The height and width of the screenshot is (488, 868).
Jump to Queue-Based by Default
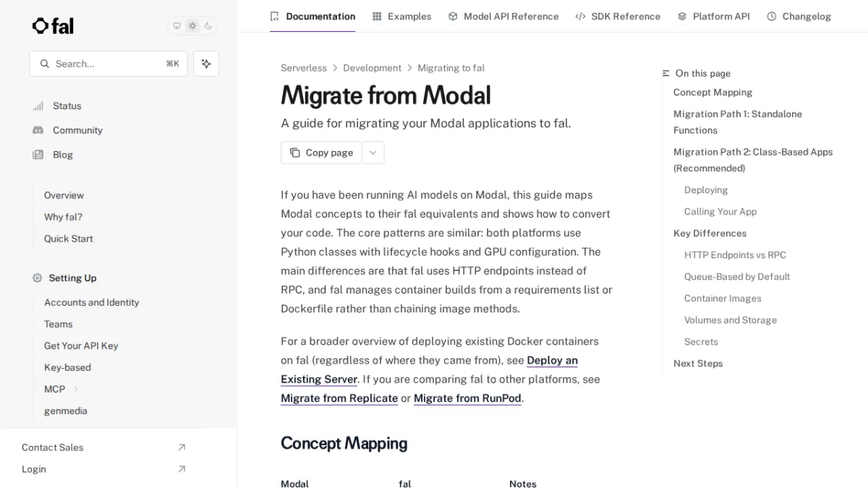pyautogui.click(x=737, y=277)
